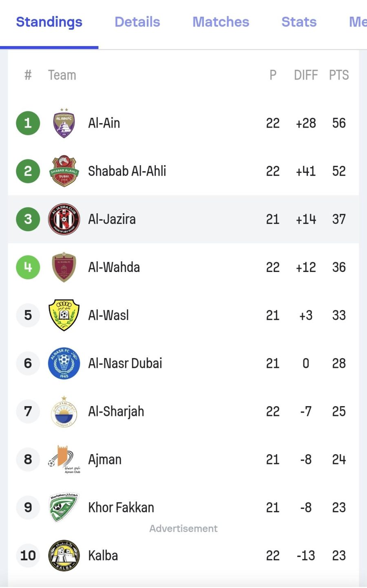367x588 pixels.
Task: Open the Al-Ain club crest
Action: (64, 123)
